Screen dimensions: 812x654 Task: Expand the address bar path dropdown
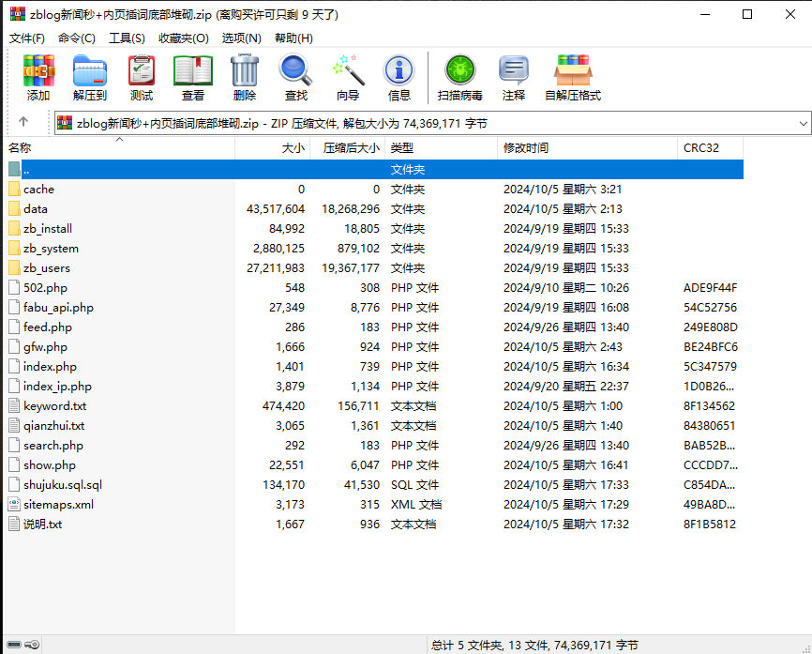point(804,123)
